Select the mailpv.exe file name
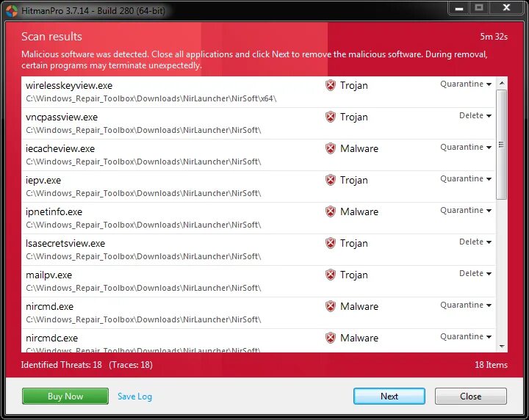 tap(49, 275)
